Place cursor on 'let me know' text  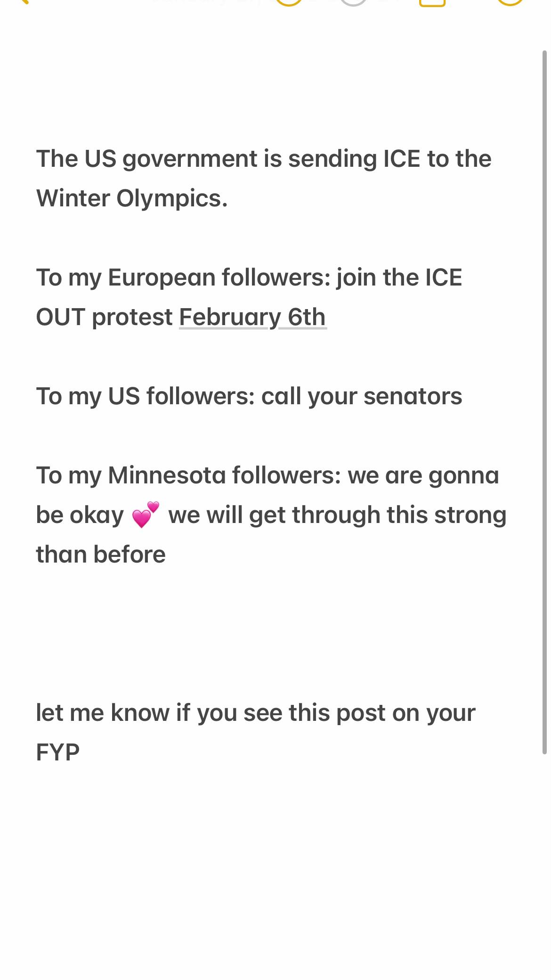click(x=103, y=712)
